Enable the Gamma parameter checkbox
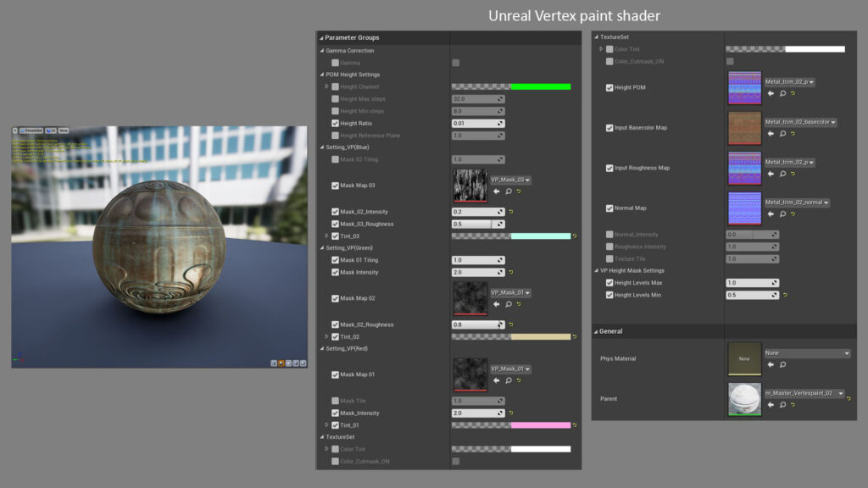Image resolution: width=868 pixels, height=488 pixels. click(335, 63)
